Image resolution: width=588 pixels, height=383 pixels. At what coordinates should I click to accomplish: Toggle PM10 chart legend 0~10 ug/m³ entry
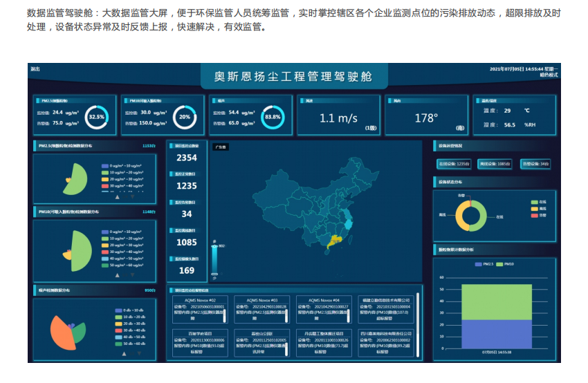122,232
